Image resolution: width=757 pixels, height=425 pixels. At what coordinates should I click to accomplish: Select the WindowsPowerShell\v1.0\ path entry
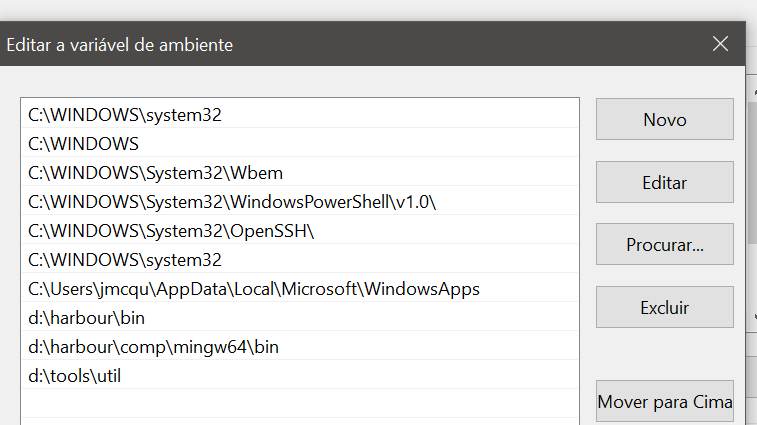point(232,201)
